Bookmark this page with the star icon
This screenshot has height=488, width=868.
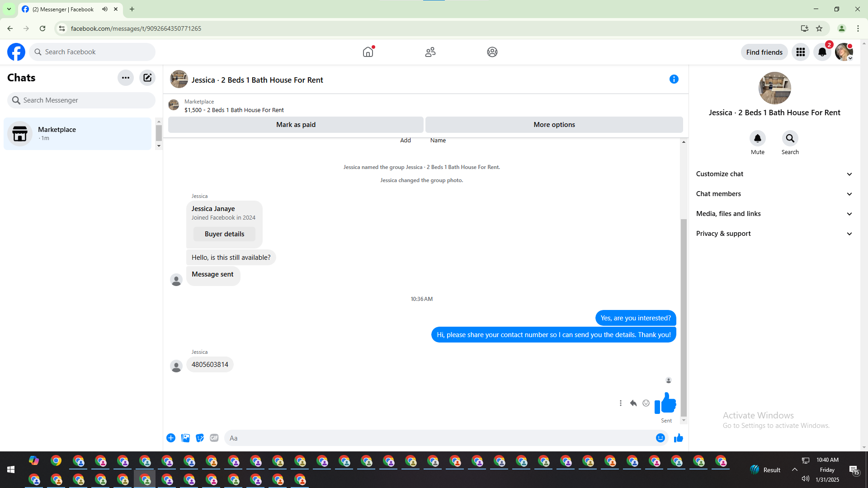pos(819,28)
